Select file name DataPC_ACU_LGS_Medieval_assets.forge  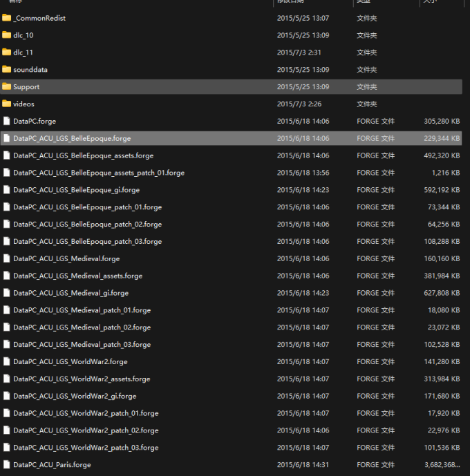point(77,276)
